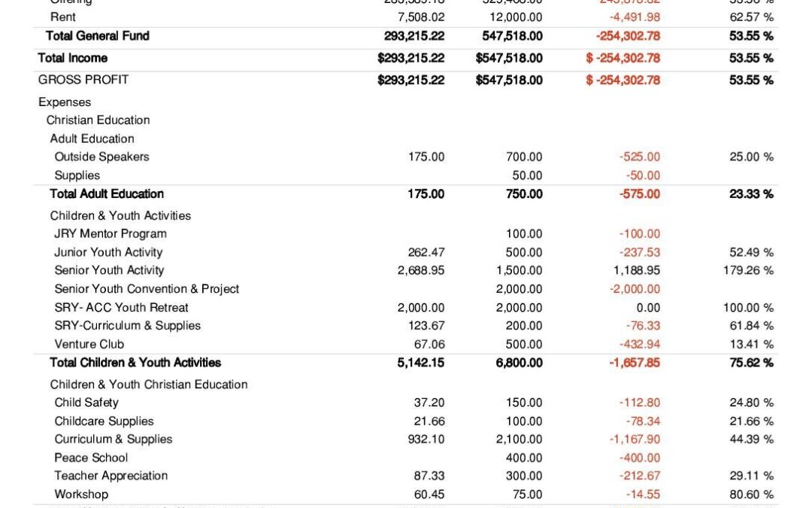Click the Teacher Appreciation row label

111,476
